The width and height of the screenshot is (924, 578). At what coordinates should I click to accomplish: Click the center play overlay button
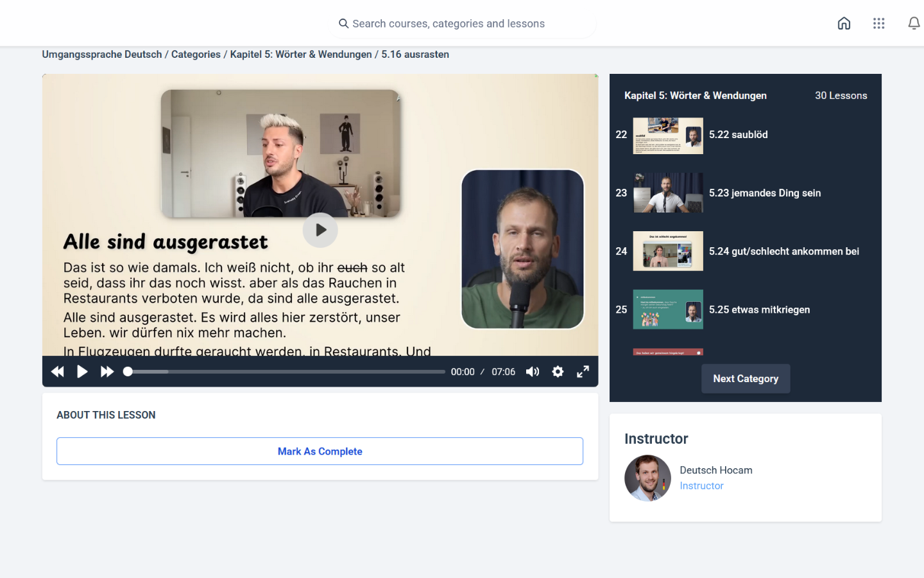tap(320, 230)
